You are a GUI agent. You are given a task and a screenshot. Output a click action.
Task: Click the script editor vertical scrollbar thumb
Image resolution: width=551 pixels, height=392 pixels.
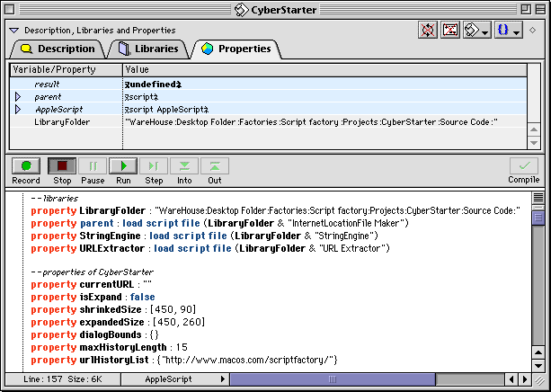click(538, 218)
